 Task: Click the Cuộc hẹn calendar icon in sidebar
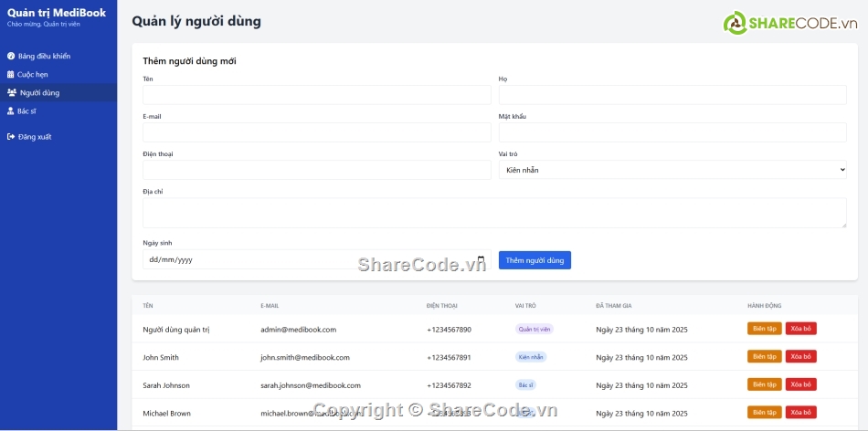pos(11,75)
